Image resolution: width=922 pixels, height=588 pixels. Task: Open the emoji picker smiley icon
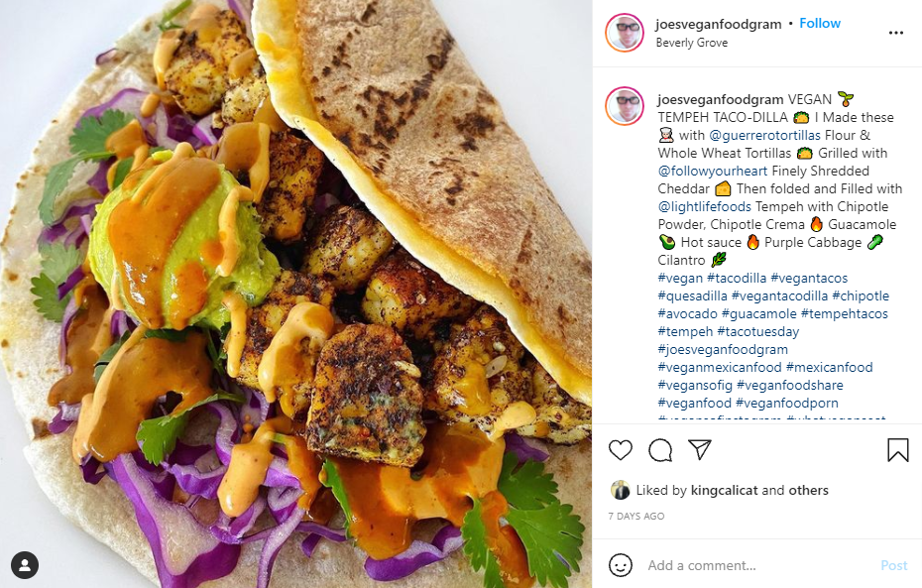tap(621, 565)
